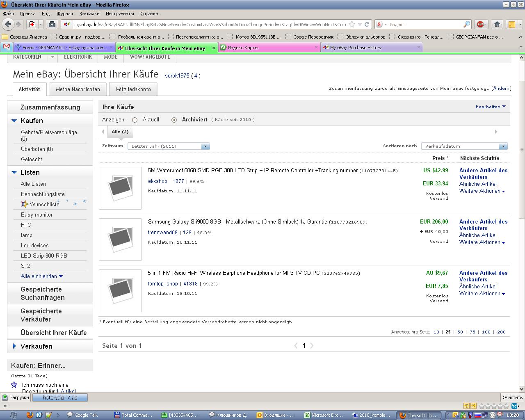
Task: Open Google Talk in taskbar
Action: pyautogui.click(x=82, y=415)
